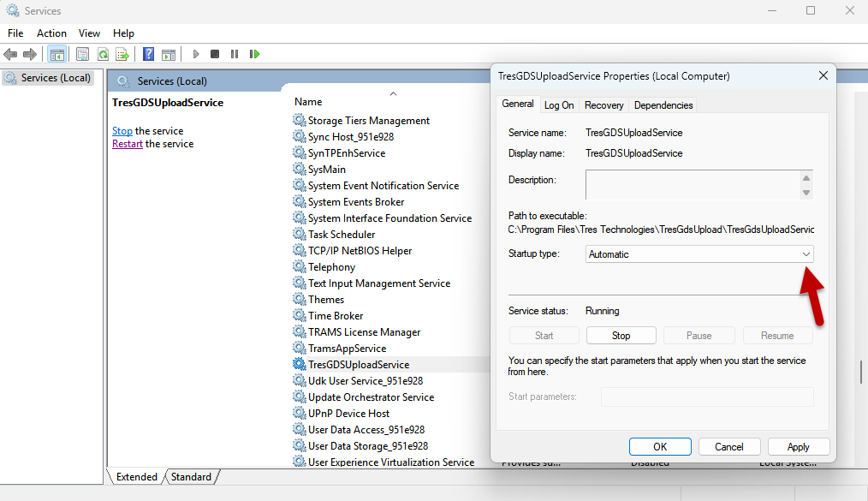The width and height of the screenshot is (868, 501).
Task: Select the Task Scheduler service
Action: point(341,234)
